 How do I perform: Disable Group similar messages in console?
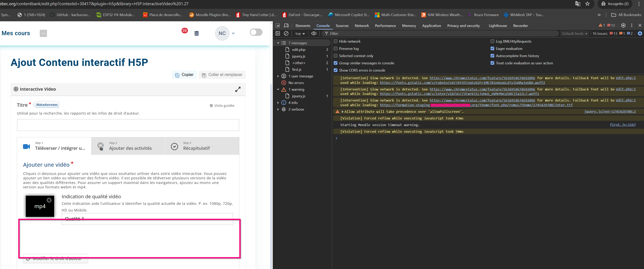(336, 63)
